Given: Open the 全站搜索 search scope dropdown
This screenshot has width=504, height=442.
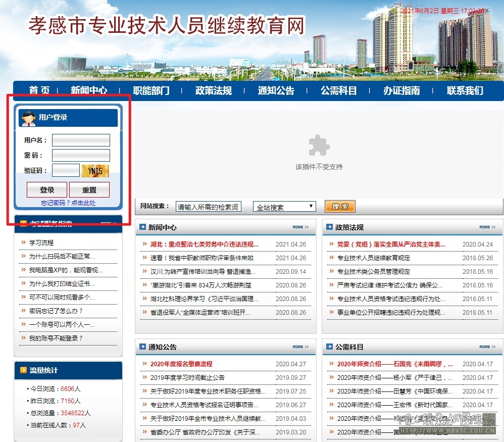Looking at the screenshot, I should click(x=284, y=207).
